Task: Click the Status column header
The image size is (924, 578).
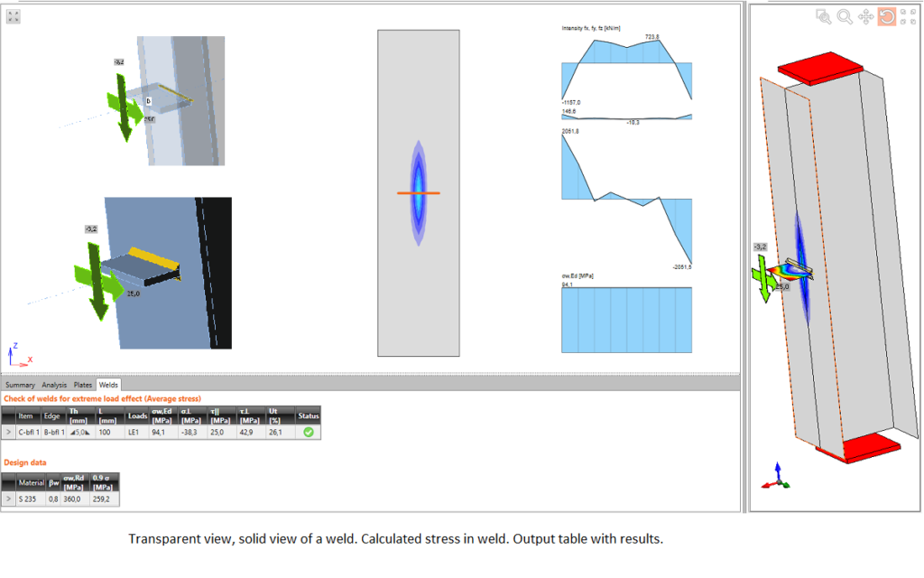Action: tap(310, 415)
